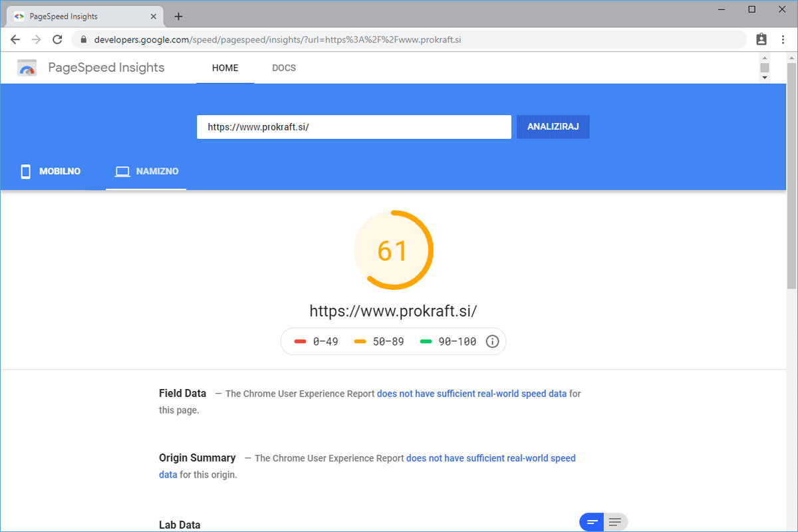Select the NAMIZNO desktop results tab
This screenshot has width=798, height=532.
point(146,172)
